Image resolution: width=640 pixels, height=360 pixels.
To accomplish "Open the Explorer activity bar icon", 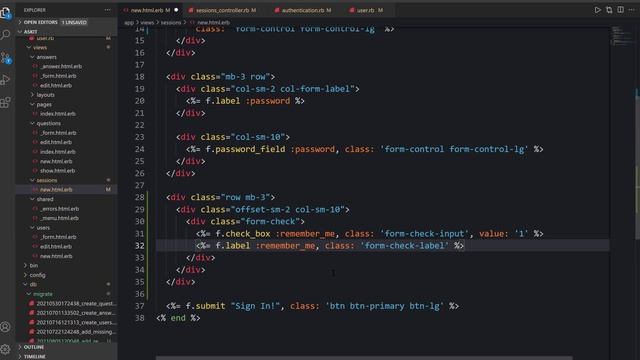I will pos(6,13).
